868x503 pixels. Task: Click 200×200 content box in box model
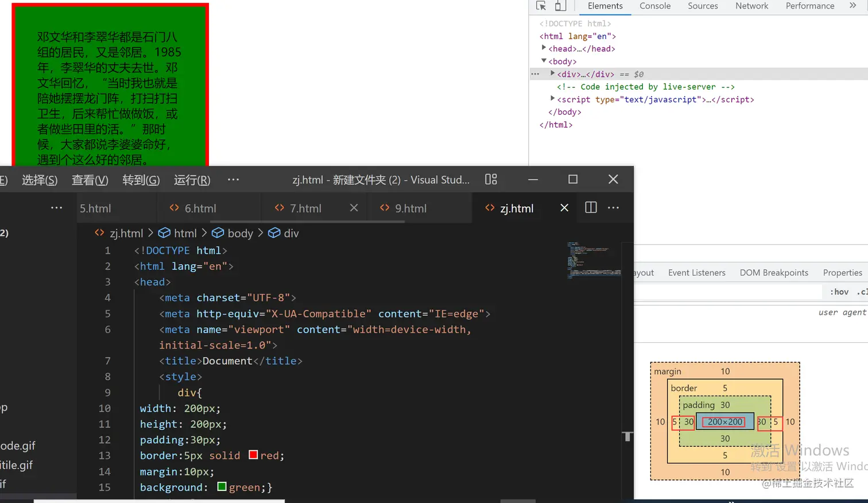tap(725, 421)
